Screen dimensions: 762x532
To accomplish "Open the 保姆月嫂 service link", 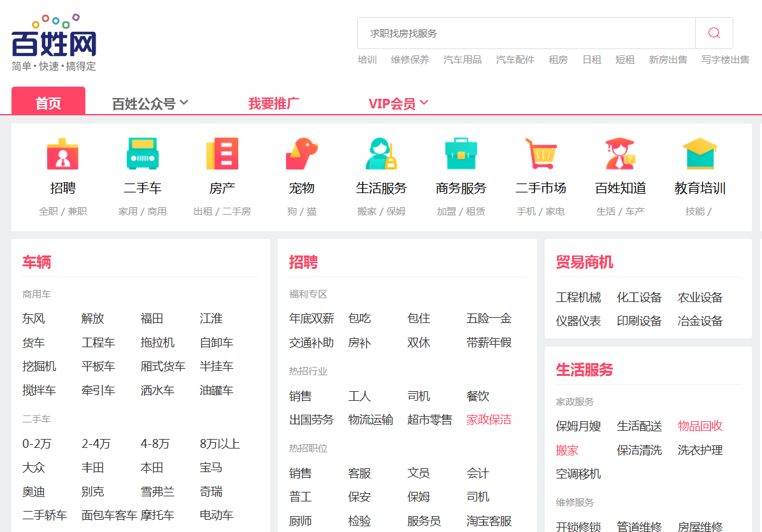I will click(x=579, y=426).
